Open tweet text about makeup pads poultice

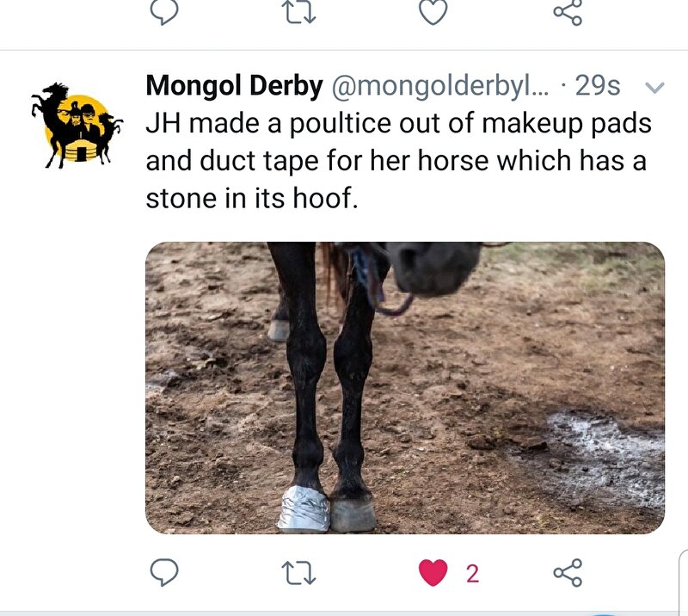pyautogui.click(x=398, y=161)
